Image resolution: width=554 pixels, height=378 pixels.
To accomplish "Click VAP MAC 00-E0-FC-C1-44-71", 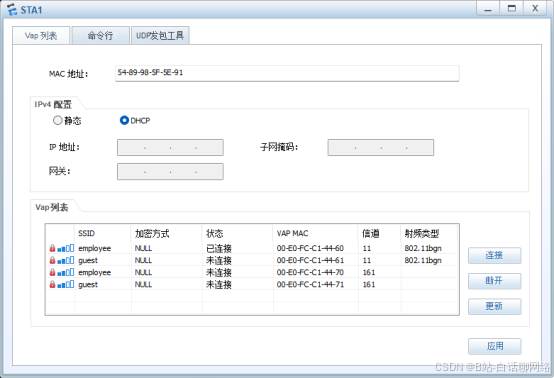I will point(310,284).
